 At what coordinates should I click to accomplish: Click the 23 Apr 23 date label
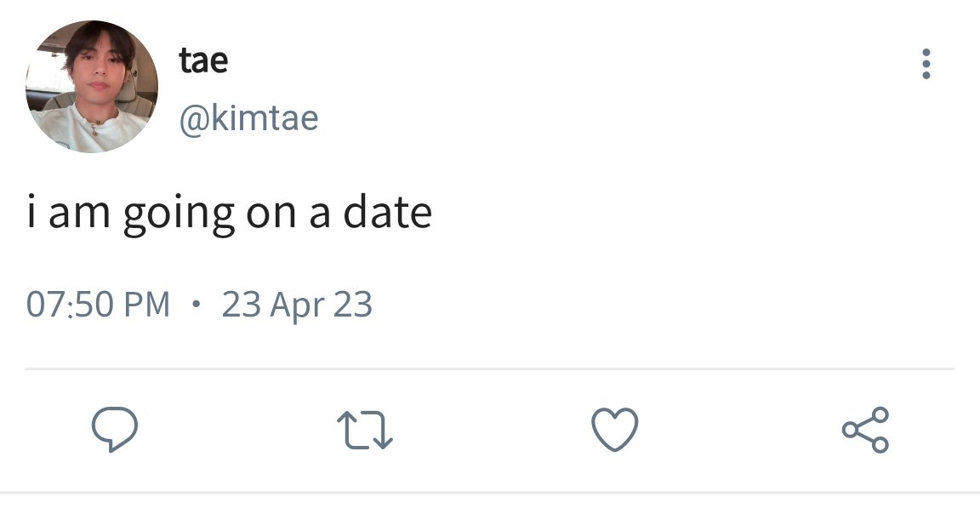(297, 305)
